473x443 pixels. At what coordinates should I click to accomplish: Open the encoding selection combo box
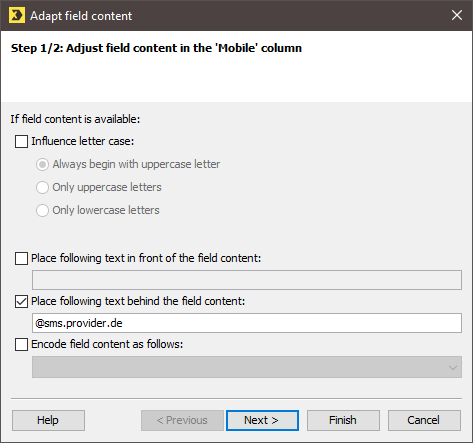click(247, 367)
